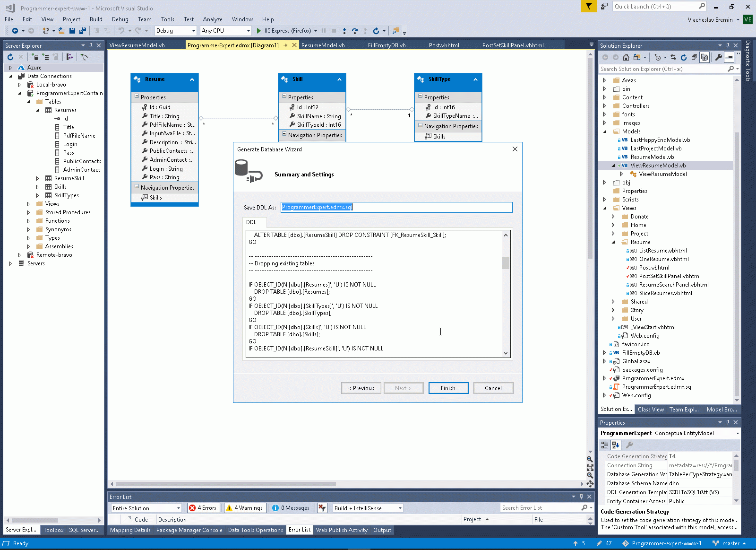Click the Navigate Backward toolbar icon
Viewport: 756px width, 550px height.
[15, 31]
